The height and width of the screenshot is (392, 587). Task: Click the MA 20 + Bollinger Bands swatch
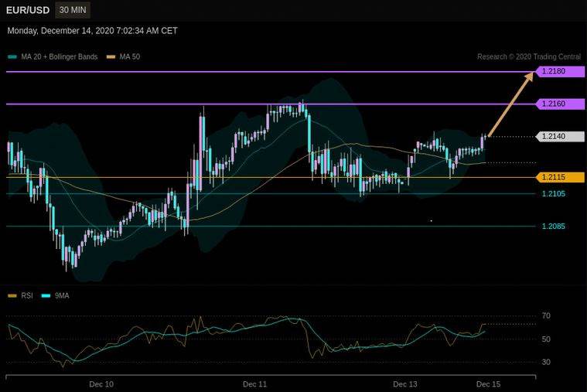[12, 57]
